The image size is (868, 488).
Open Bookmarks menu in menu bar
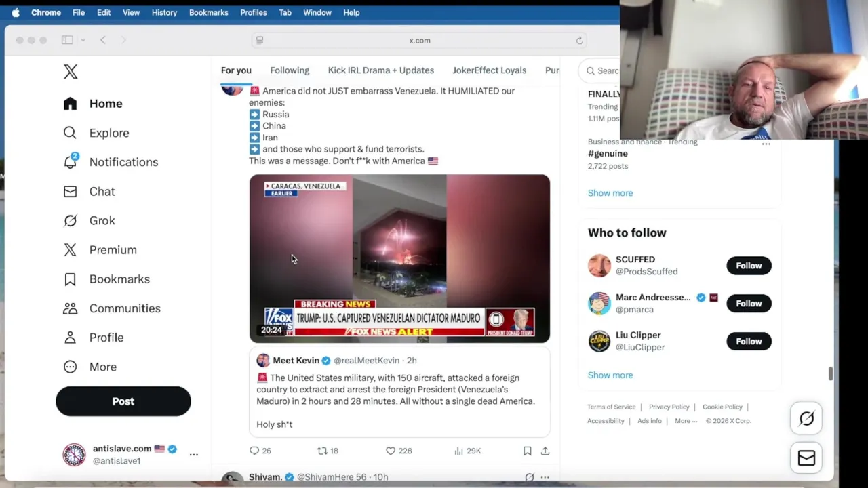click(x=208, y=12)
